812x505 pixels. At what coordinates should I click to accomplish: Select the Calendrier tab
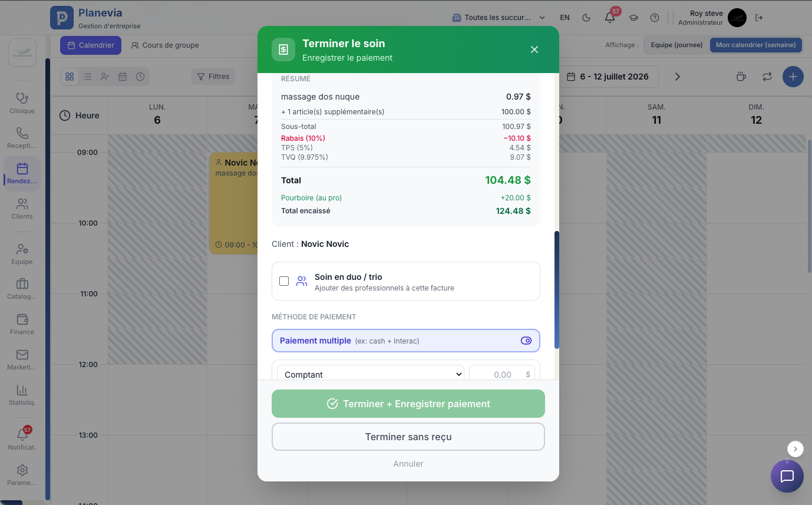pos(91,45)
